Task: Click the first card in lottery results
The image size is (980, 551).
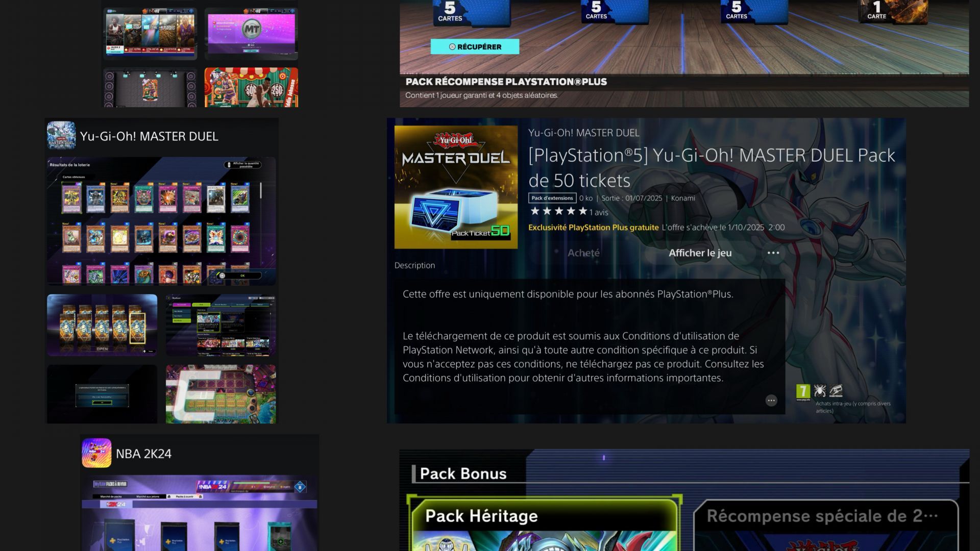Action: [71, 198]
